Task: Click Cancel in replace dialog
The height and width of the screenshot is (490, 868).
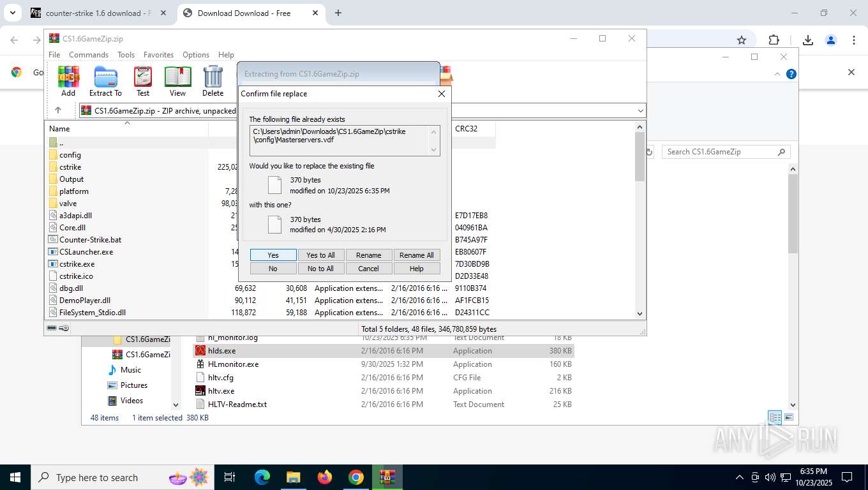Action: (368, 269)
